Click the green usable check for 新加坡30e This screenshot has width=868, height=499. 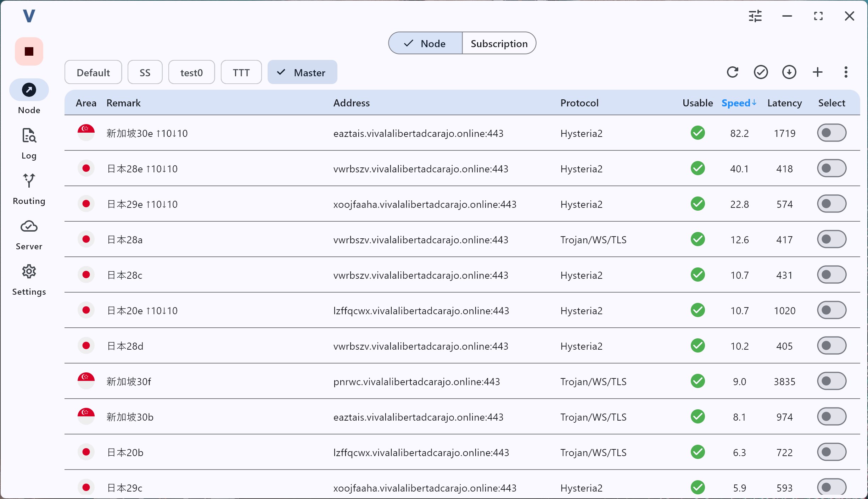click(x=698, y=133)
